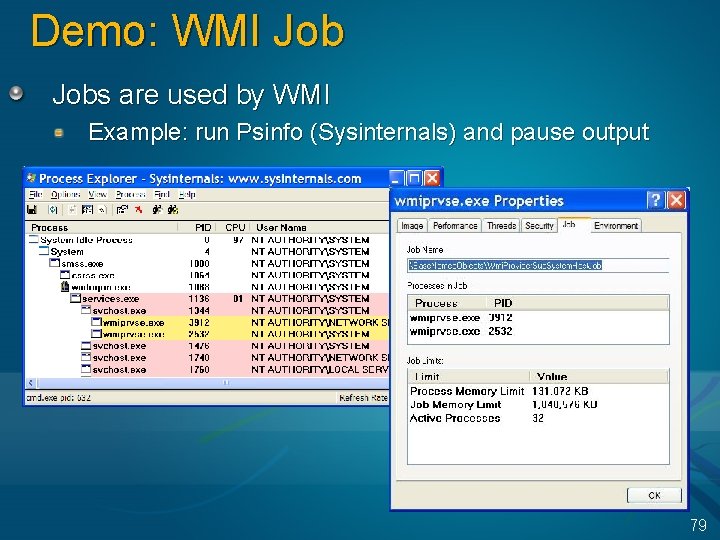Click the icon of svchost.exe PID 1760
This screenshot has width=720, height=540.
tap(86, 369)
